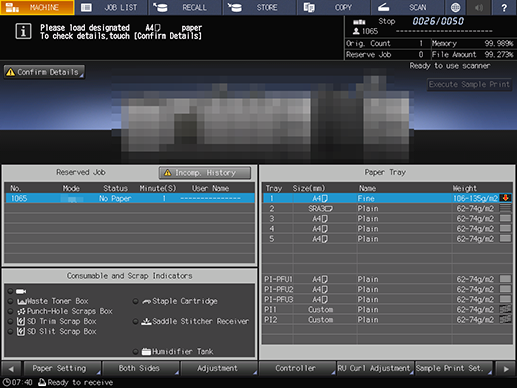Select Tray 1 Fine paper row
This screenshot has height=388, width=517.
(388, 198)
